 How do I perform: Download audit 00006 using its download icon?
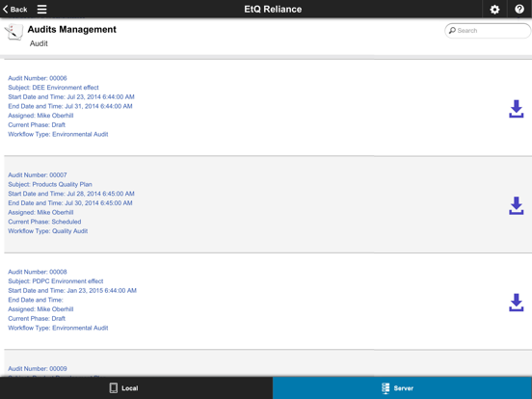tap(516, 109)
